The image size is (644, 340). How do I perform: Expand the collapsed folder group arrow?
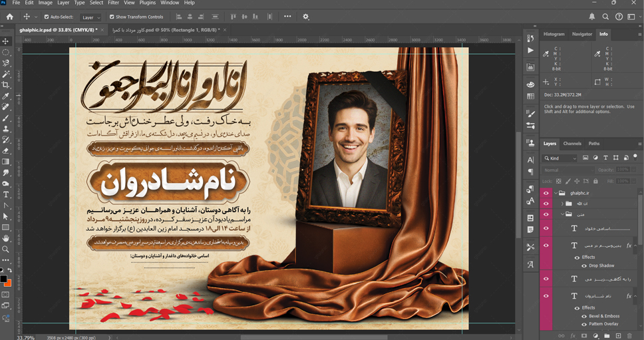coord(563,203)
